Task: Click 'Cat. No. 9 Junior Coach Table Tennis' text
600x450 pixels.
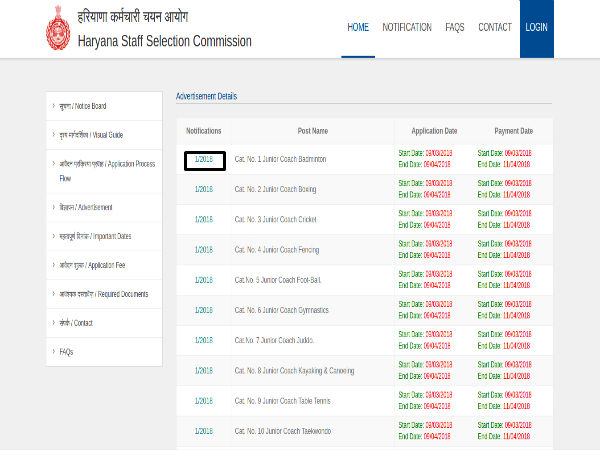Action: coord(283,401)
